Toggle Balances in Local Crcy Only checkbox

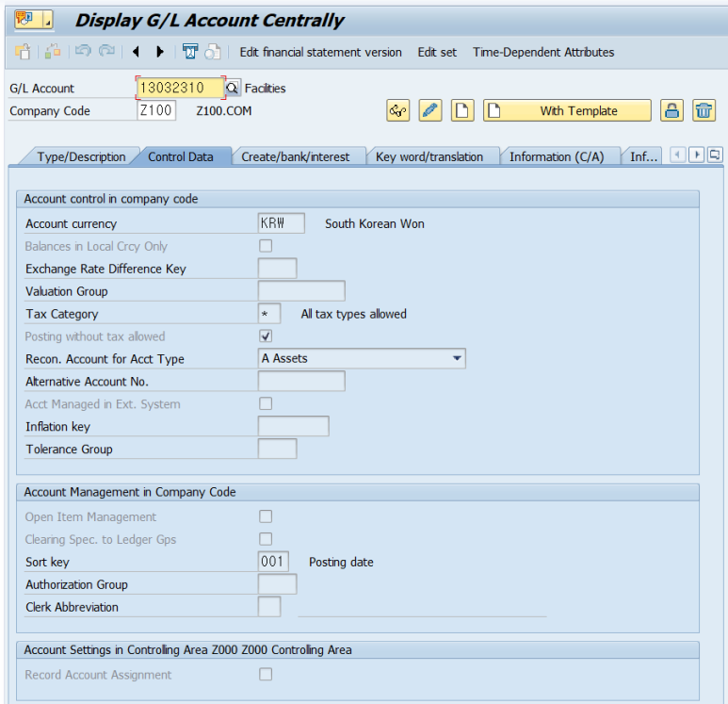[x=266, y=246]
